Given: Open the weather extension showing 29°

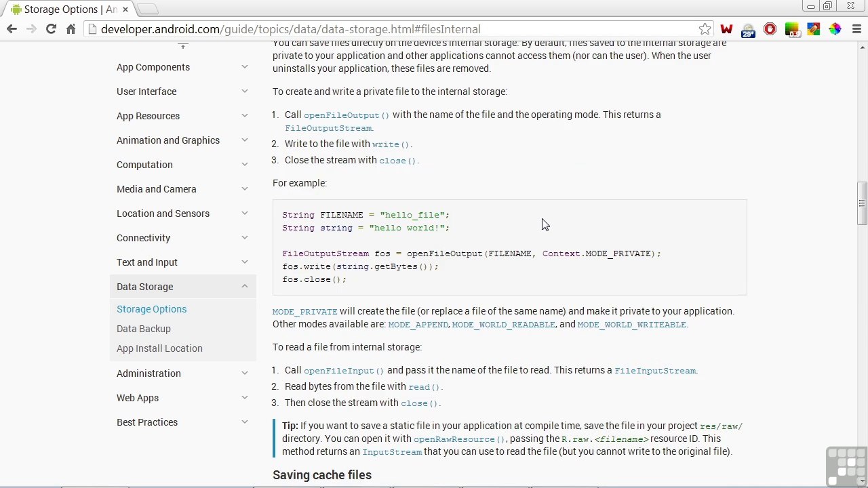Looking at the screenshot, I should click(x=748, y=30).
